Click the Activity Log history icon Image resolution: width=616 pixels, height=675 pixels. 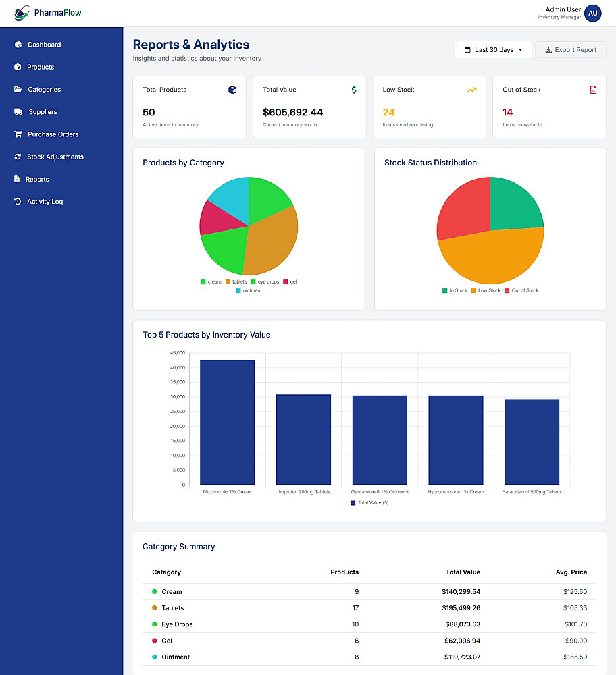(x=18, y=201)
